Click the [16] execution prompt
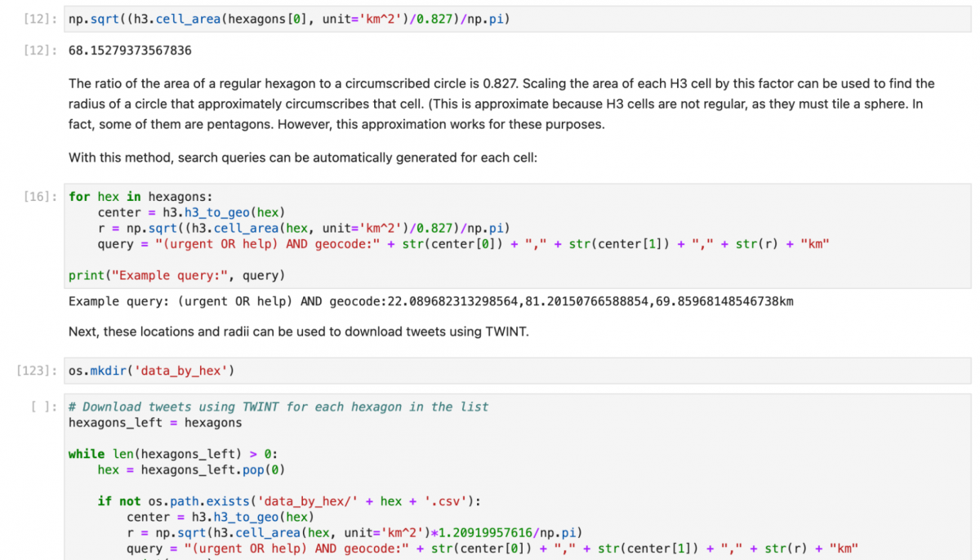This screenshot has height=560, width=980. pyautogui.click(x=41, y=197)
